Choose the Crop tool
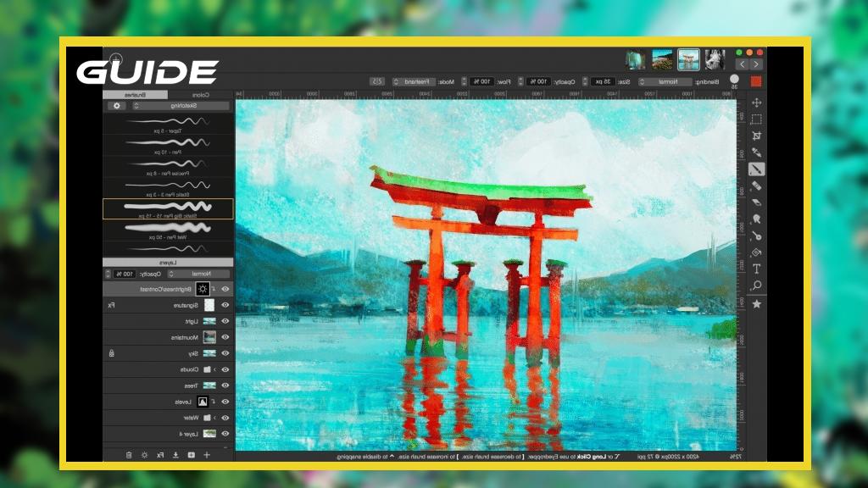The height and width of the screenshot is (488, 868). pyautogui.click(x=756, y=136)
